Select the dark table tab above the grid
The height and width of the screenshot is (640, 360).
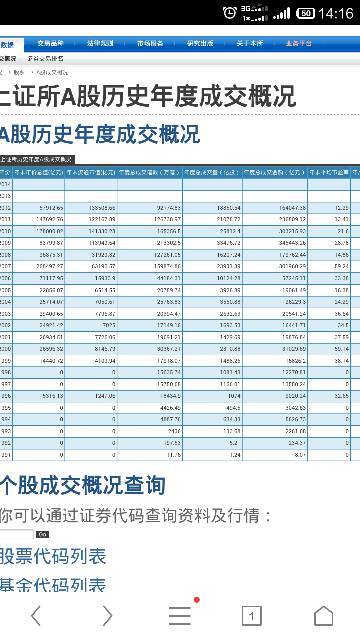pos(37,160)
